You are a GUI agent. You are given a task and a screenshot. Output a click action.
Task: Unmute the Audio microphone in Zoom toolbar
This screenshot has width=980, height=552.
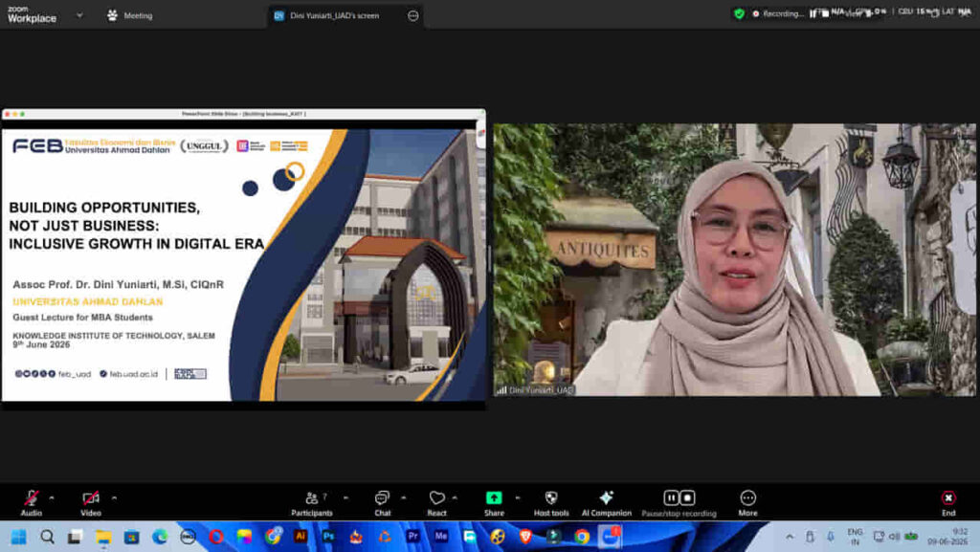(x=32, y=503)
